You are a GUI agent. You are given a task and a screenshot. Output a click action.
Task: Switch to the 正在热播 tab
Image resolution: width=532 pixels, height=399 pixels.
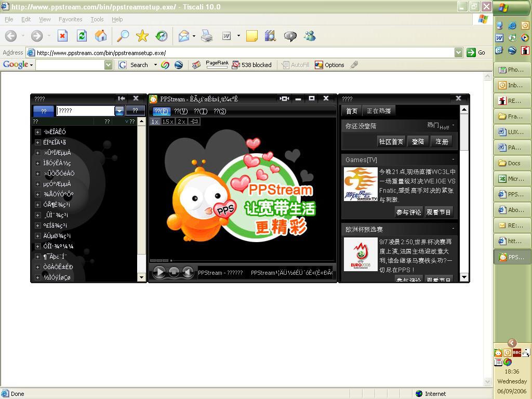click(379, 111)
